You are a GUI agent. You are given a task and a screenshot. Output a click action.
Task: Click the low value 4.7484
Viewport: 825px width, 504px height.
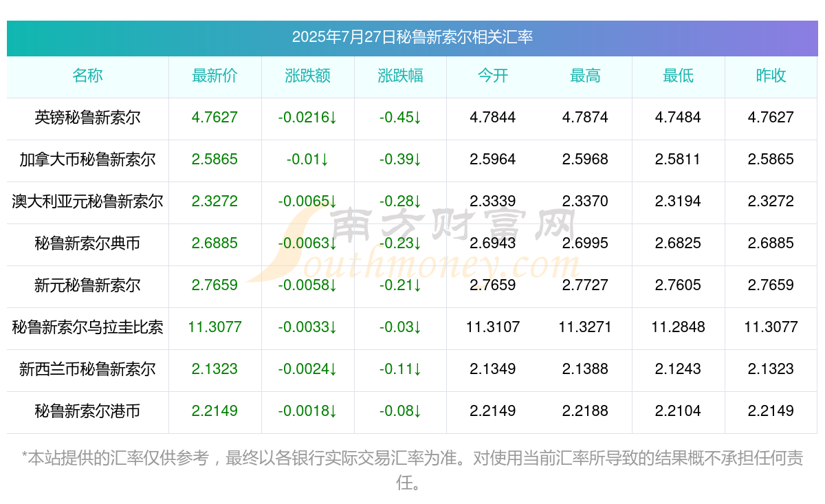tap(678, 118)
